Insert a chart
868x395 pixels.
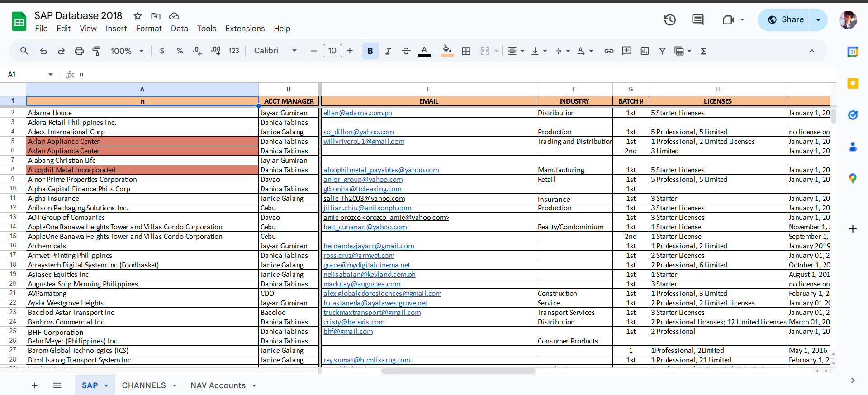click(645, 51)
